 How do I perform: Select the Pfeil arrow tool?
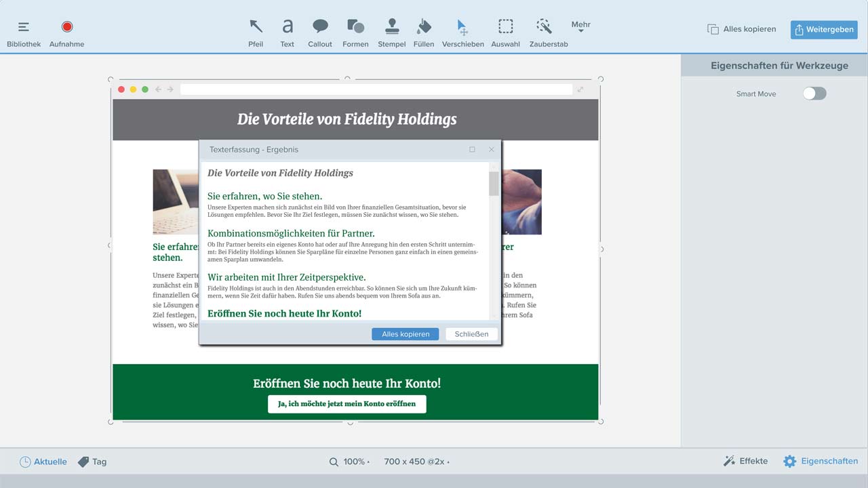tap(256, 32)
